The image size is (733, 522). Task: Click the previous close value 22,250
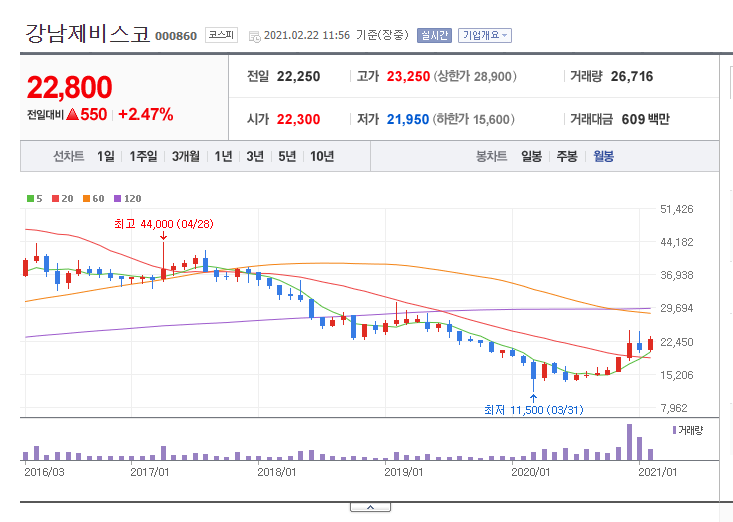298,77
